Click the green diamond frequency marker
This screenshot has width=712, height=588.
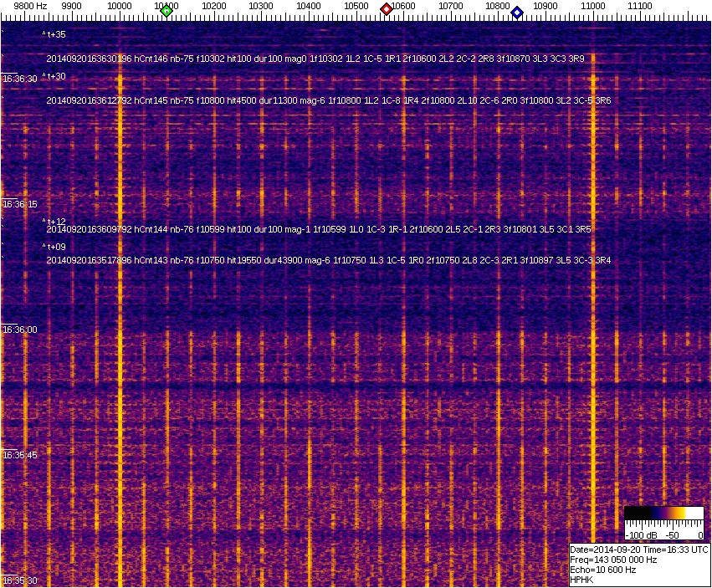coord(166,11)
